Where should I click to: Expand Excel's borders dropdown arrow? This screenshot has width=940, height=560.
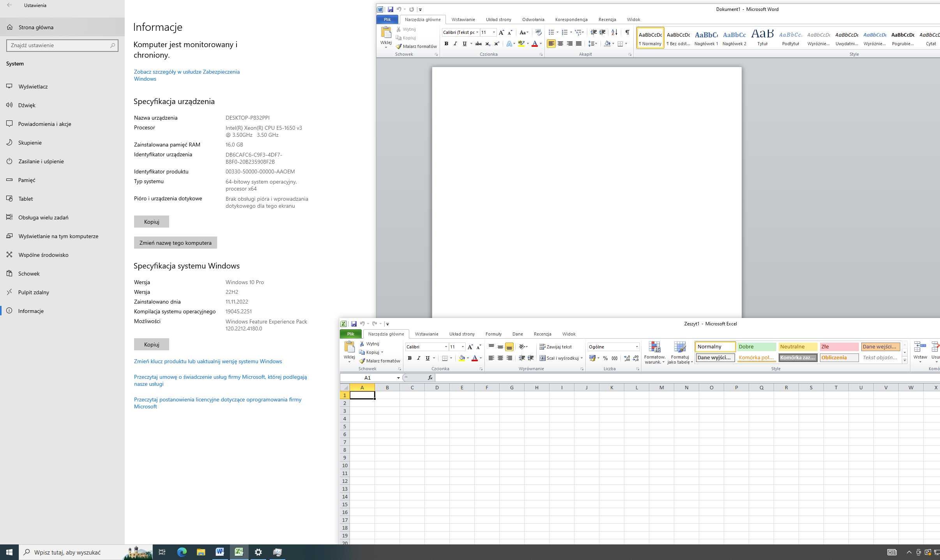tap(451, 358)
